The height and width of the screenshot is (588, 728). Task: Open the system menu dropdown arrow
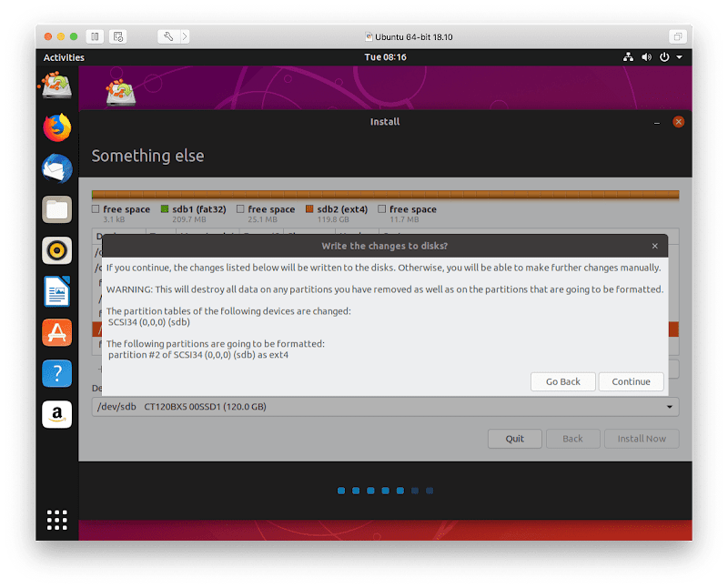click(679, 57)
